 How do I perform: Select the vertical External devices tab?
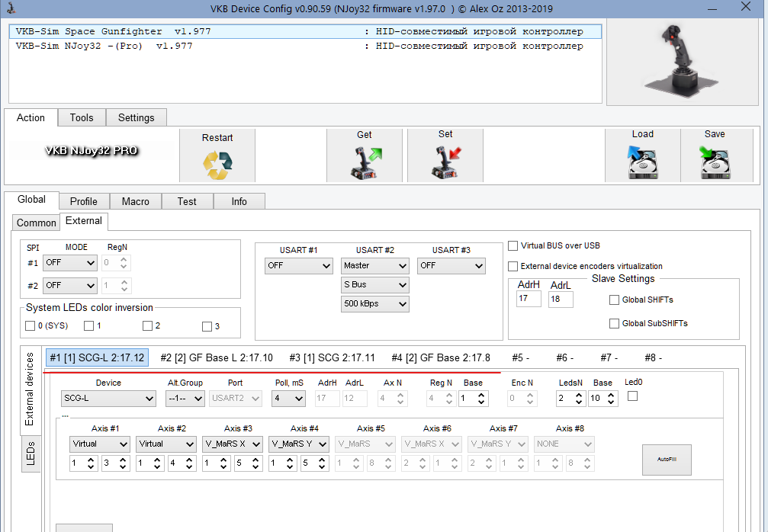[x=30, y=389]
